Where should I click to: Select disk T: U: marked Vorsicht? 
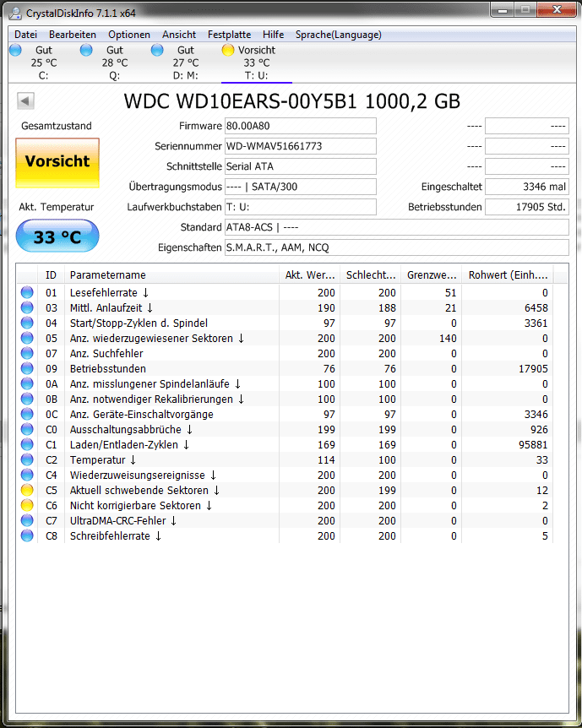(x=257, y=62)
